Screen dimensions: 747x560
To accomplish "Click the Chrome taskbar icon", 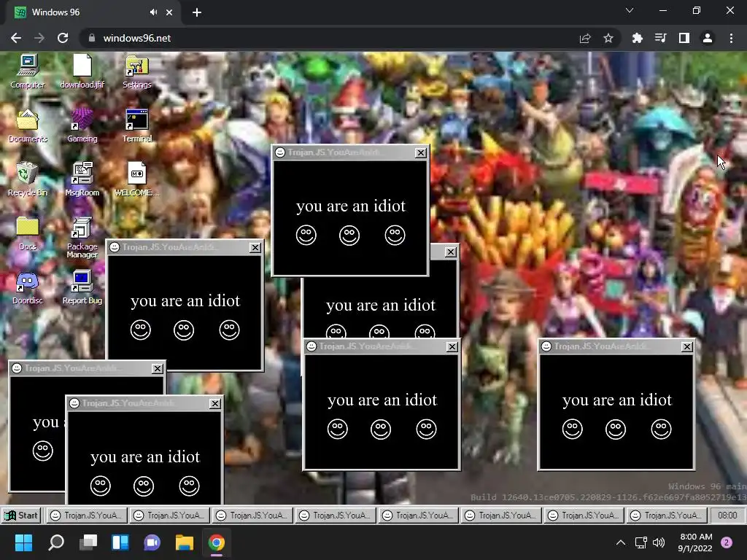I will [216, 542].
